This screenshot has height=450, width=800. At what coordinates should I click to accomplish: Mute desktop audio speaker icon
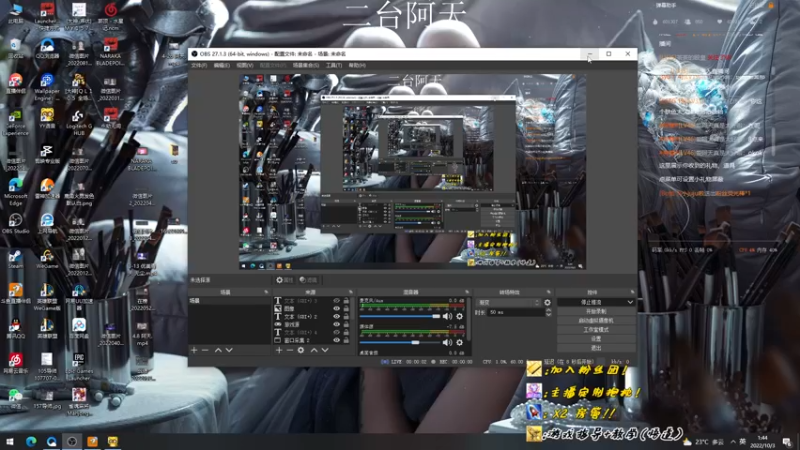447,342
